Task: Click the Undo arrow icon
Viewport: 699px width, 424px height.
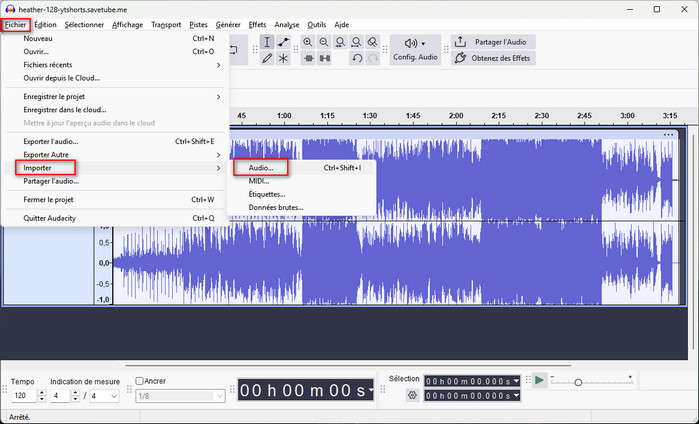Action: click(x=357, y=58)
